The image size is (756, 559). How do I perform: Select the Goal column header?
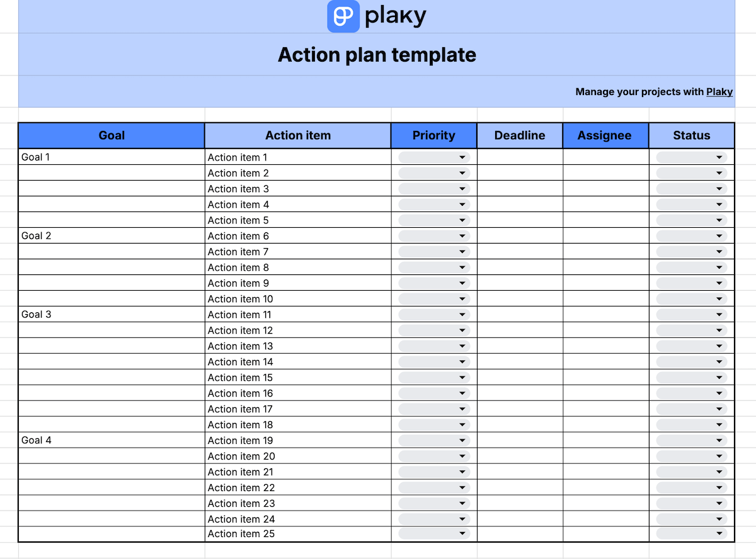tap(112, 135)
